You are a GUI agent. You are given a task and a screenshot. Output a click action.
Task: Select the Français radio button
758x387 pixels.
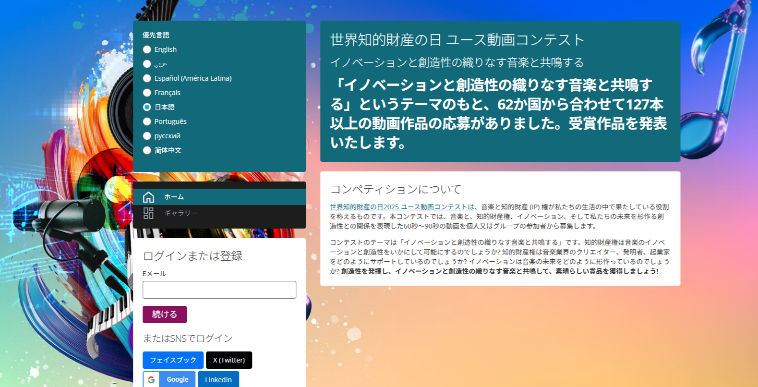point(147,92)
